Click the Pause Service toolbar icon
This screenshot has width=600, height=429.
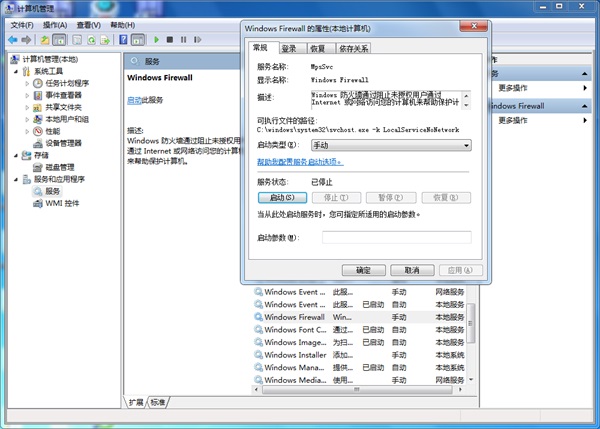[x=184, y=40]
